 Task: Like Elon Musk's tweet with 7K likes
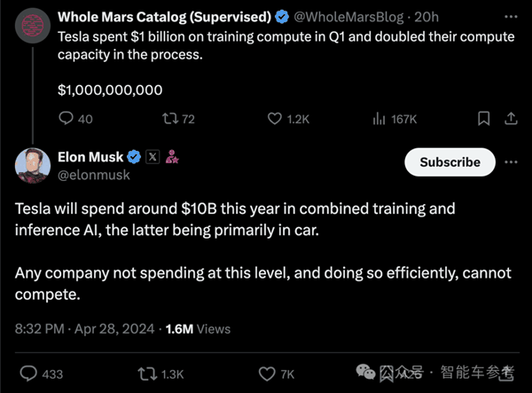click(266, 373)
